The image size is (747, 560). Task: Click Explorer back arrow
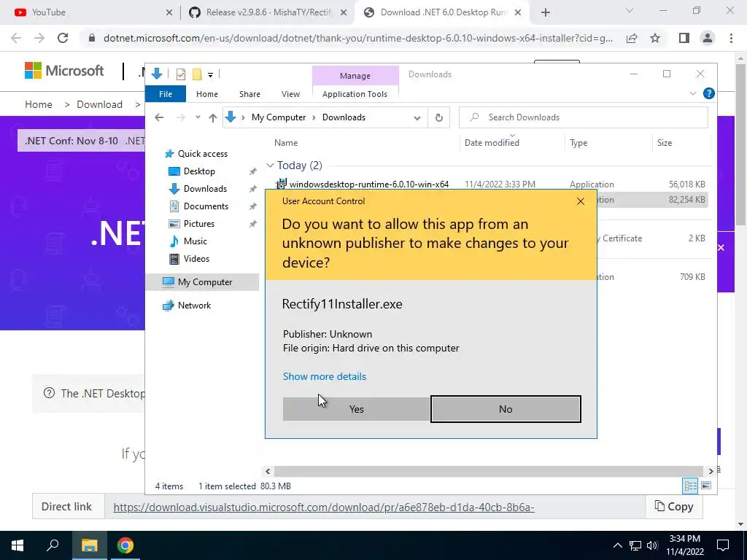pos(159,117)
